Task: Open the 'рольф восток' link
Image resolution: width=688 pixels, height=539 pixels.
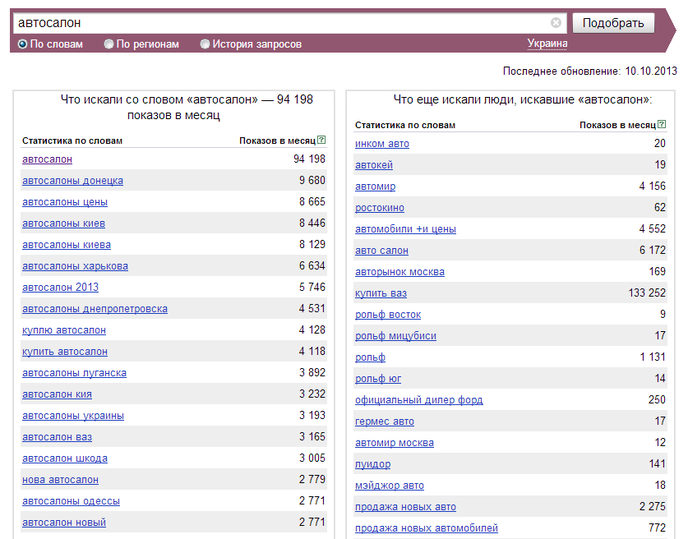Action: coord(388,315)
